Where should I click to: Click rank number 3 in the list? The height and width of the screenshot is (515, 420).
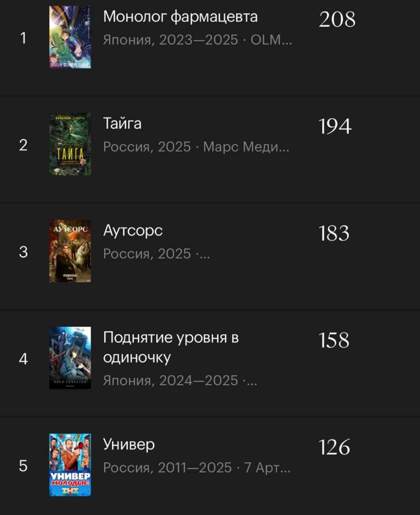[23, 252]
